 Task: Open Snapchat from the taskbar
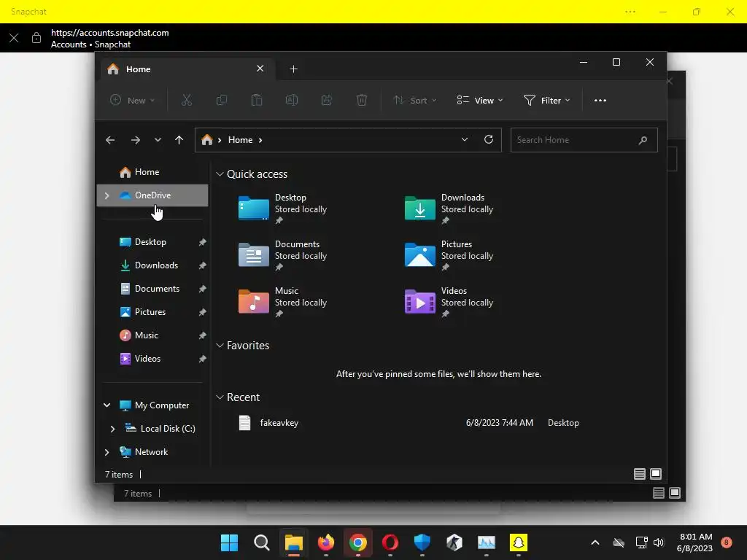519,542
